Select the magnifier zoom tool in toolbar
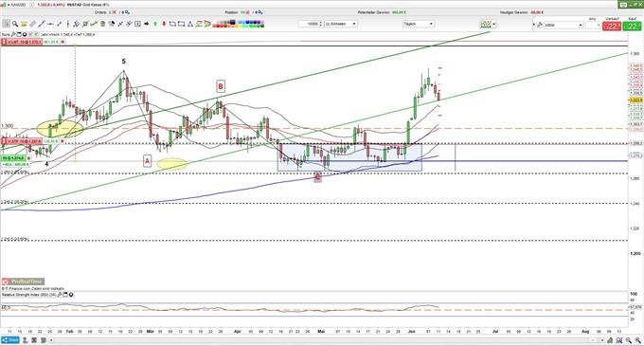 point(15,24)
